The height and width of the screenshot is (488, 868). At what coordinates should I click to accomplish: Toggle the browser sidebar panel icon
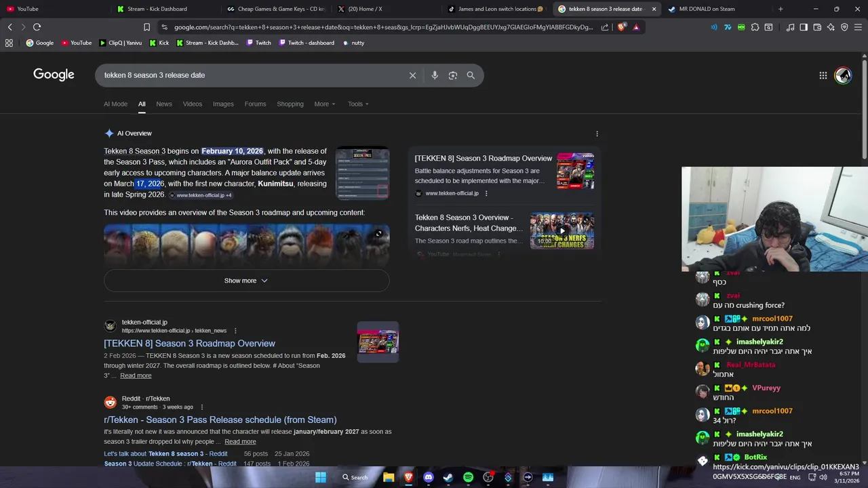[x=804, y=27]
